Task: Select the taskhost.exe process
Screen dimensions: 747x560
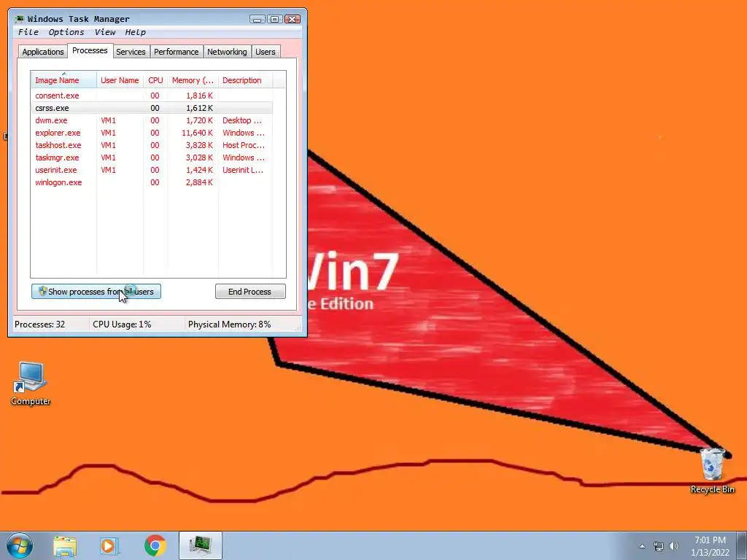Action: pos(152,145)
